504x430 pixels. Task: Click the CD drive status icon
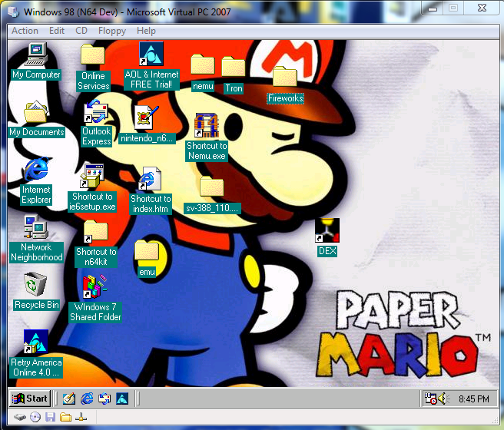[x=35, y=417]
